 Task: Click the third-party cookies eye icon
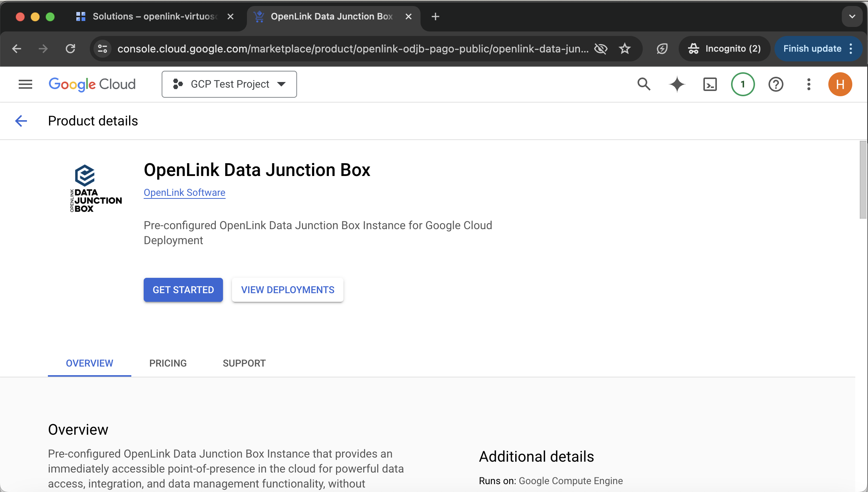coord(601,49)
